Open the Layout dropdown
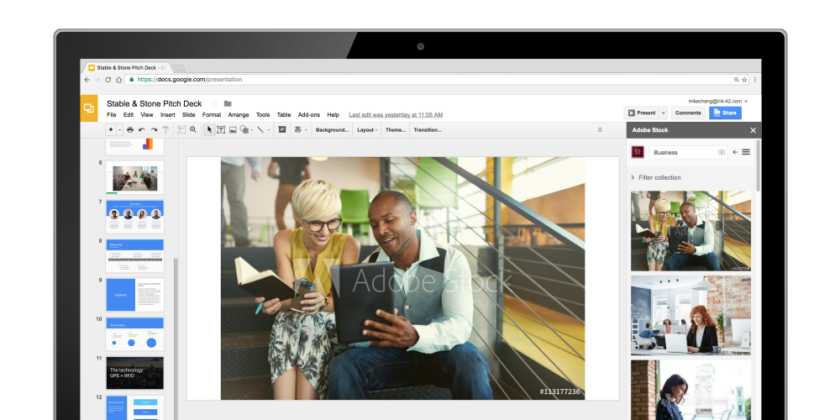 point(366,130)
